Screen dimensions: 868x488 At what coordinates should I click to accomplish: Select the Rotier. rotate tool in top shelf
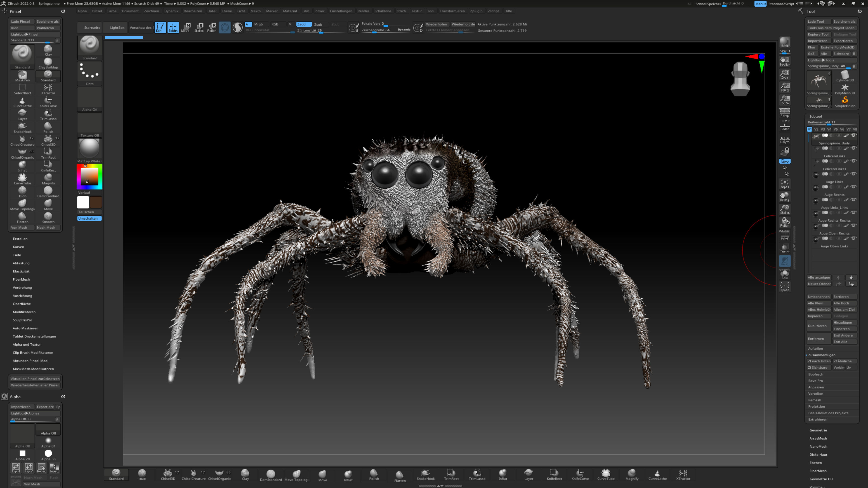click(212, 27)
